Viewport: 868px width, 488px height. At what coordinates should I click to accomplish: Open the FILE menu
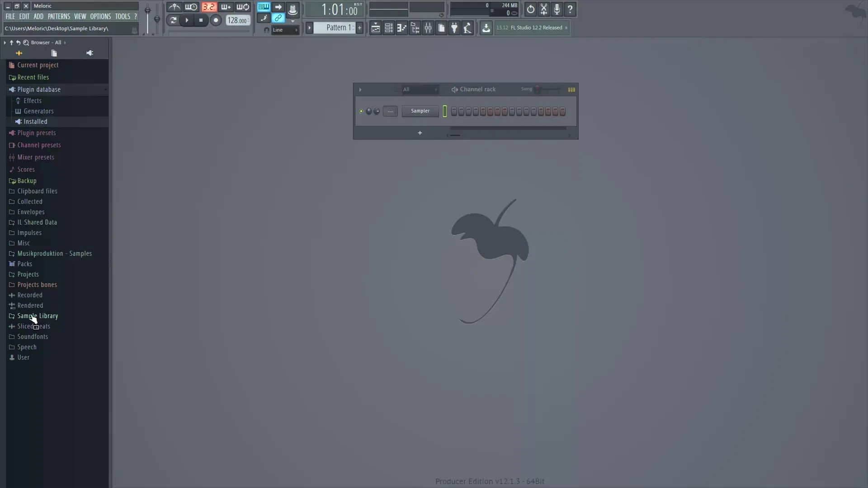(x=10, y=16)
